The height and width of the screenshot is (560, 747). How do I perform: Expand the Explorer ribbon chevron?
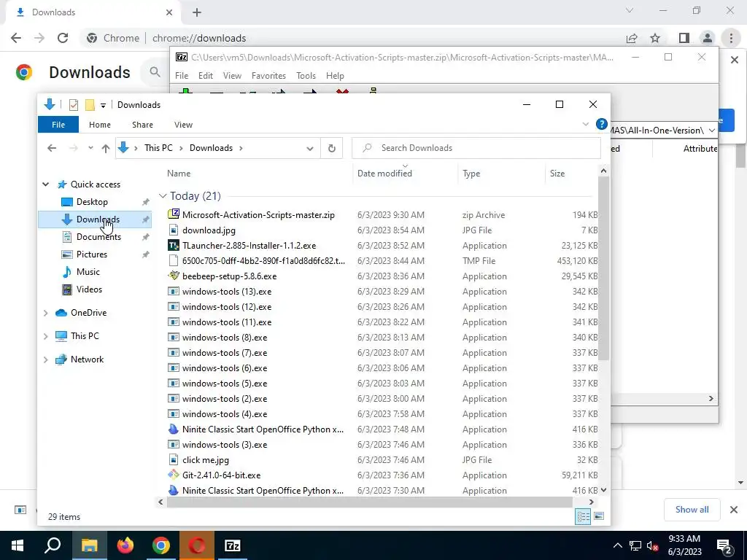(586, 124)
